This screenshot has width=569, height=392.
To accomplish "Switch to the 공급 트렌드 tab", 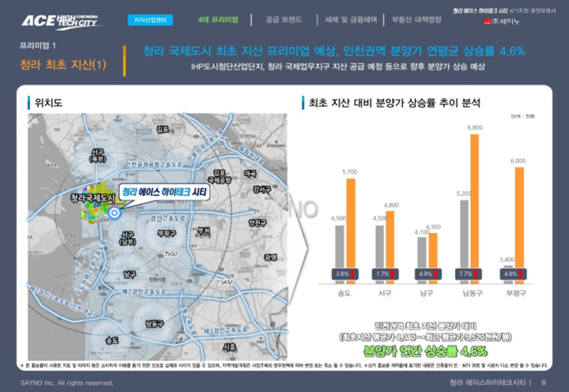I will (x=283, y=19).
